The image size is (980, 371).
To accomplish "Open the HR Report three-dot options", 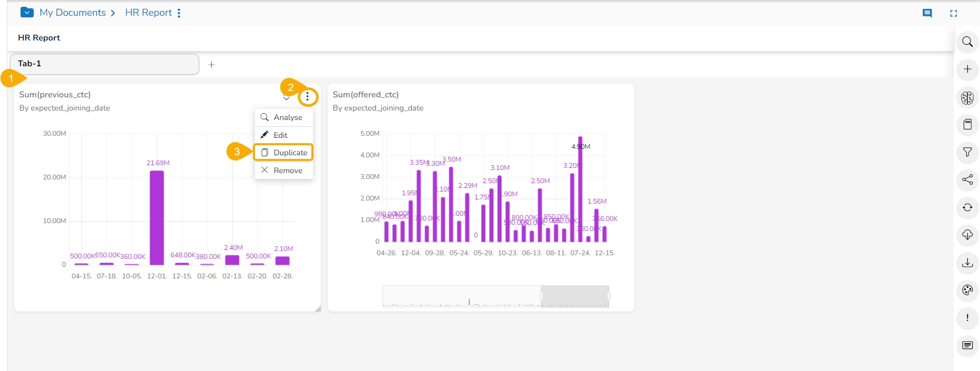I will tap(179, 13).
